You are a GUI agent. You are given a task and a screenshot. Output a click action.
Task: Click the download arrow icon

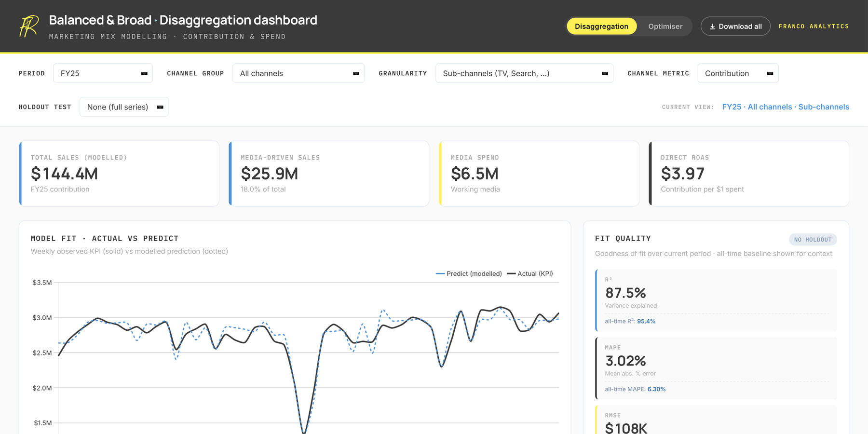pos(712,27)
